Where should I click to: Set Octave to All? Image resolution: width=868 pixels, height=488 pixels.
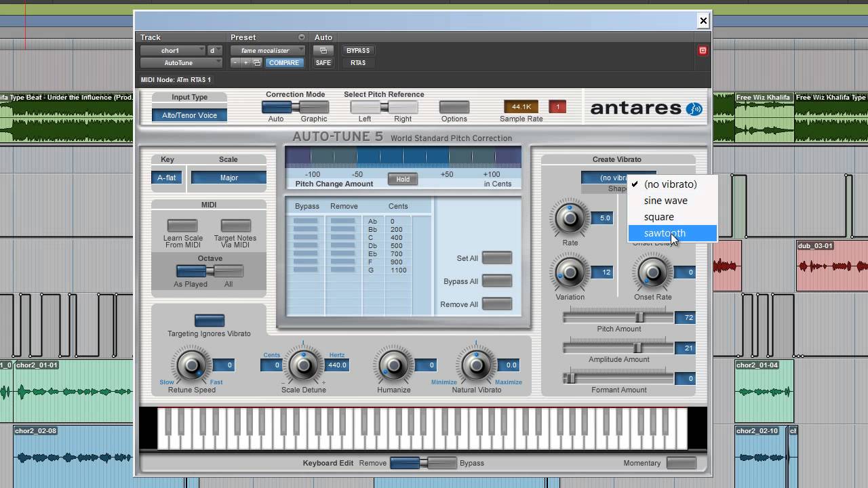(x=229, y=271)
